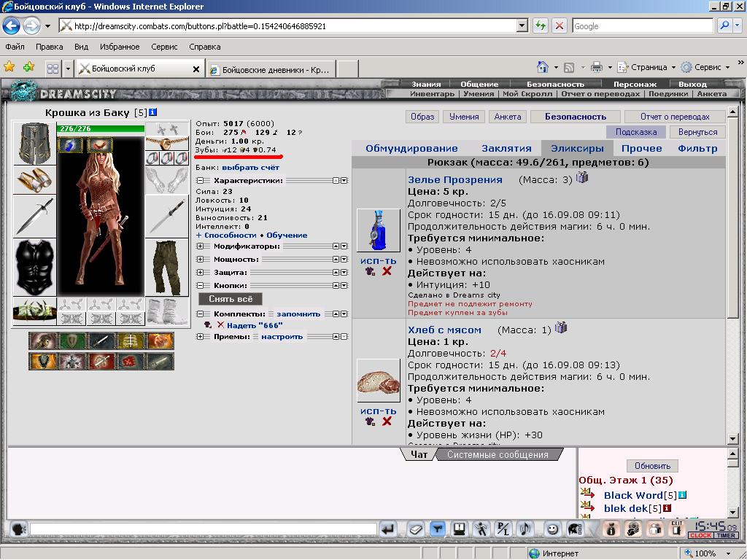
Task: Collapse the Кнопки section
Action: [200, 285]
